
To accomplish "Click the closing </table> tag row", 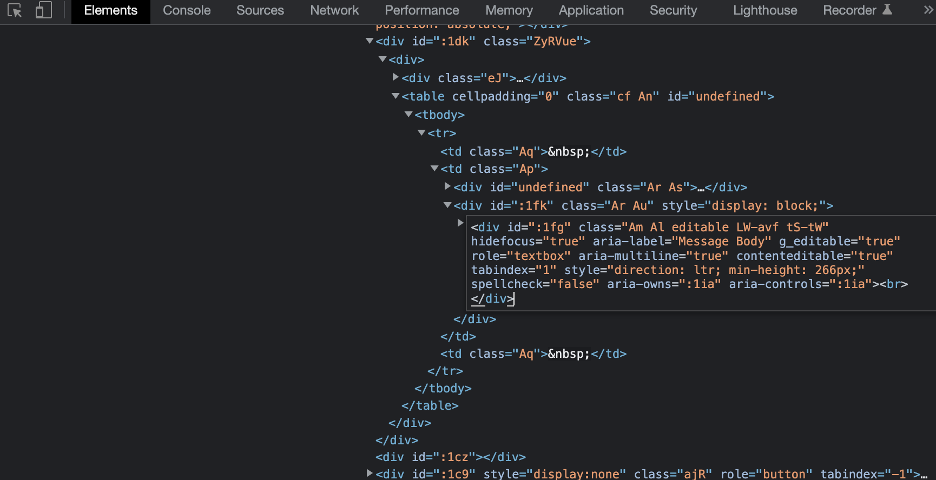I will [430, 405].
